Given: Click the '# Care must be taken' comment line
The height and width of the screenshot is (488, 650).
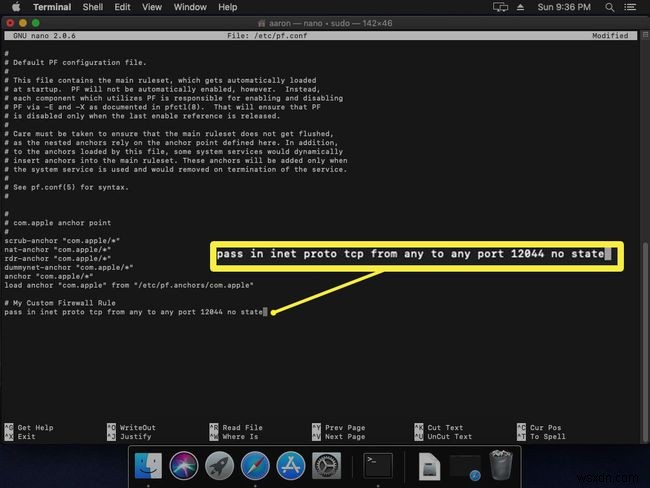Looking at the screenshot, I should [169, 134].
